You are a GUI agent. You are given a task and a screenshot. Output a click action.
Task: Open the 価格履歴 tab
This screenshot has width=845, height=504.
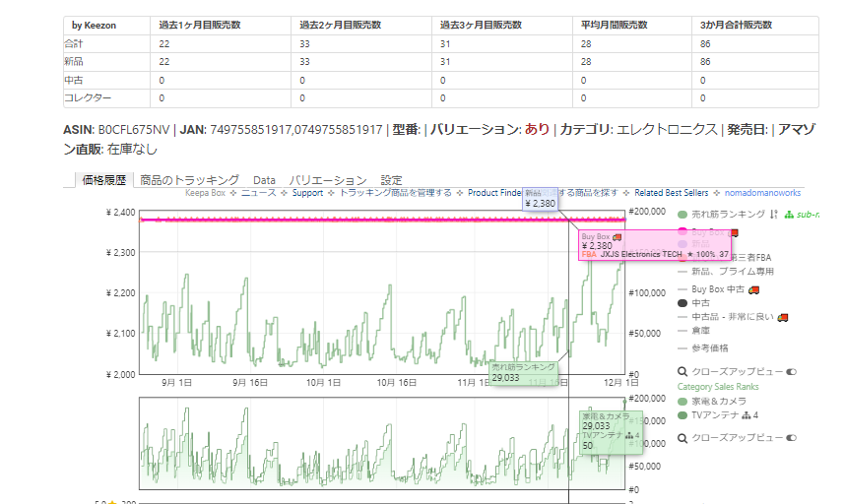click(x=103, y=180)
